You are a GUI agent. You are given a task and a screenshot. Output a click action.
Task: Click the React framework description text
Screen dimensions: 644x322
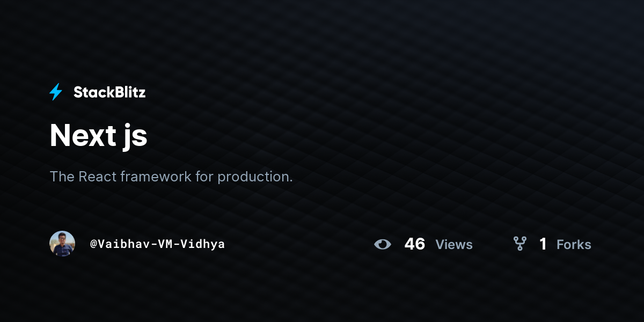[171, 177]
